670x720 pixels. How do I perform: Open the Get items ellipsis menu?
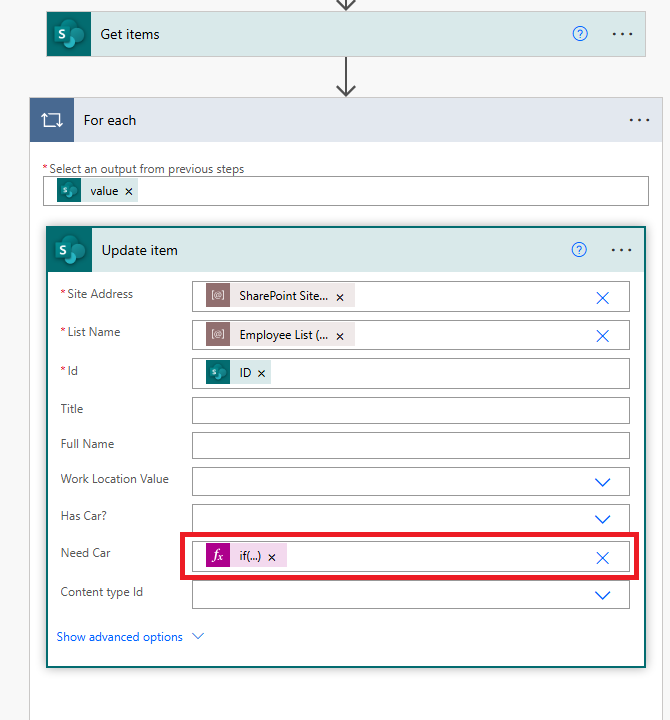click(622, 34)
